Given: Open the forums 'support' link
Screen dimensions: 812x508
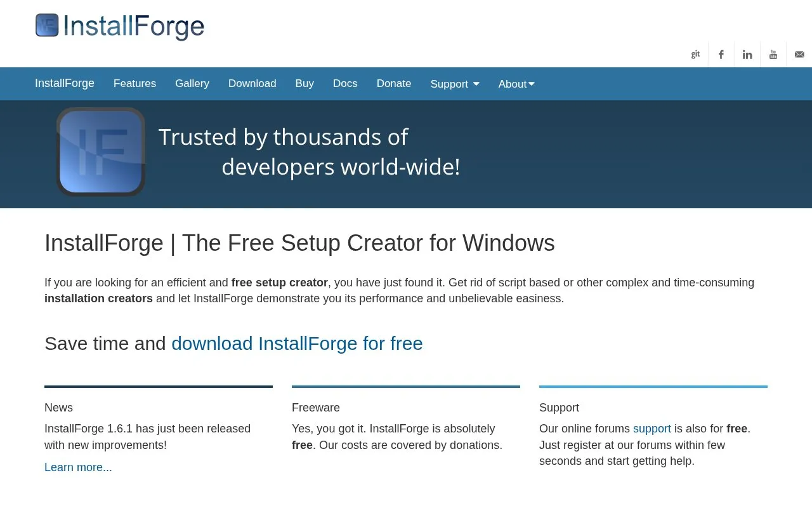Looking at the screenshot, I should click(x=652, y=429).
